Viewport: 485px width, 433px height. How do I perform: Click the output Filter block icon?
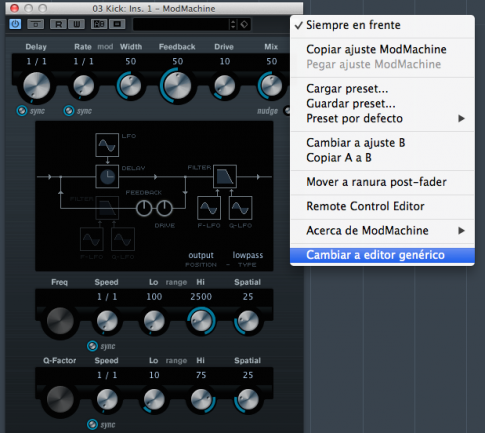(x=225, y=177)
